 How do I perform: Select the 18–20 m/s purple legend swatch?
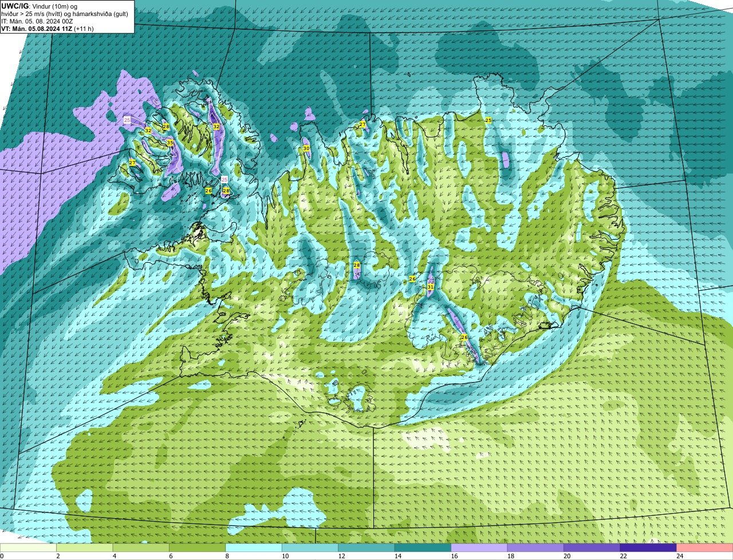[536, 547]
